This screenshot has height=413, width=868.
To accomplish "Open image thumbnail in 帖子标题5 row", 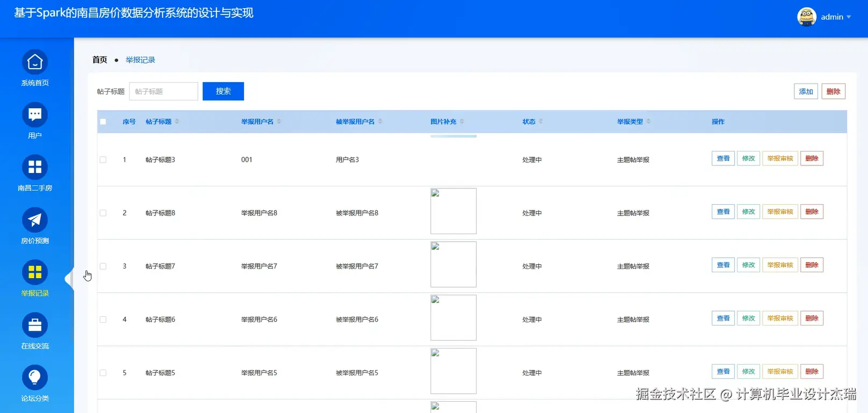I will point(453,371).
